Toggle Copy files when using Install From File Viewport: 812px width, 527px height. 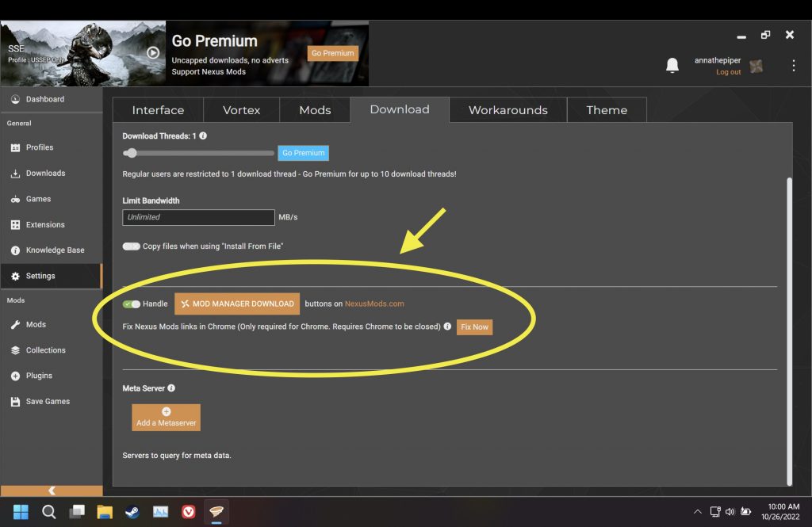coord(131,246)
